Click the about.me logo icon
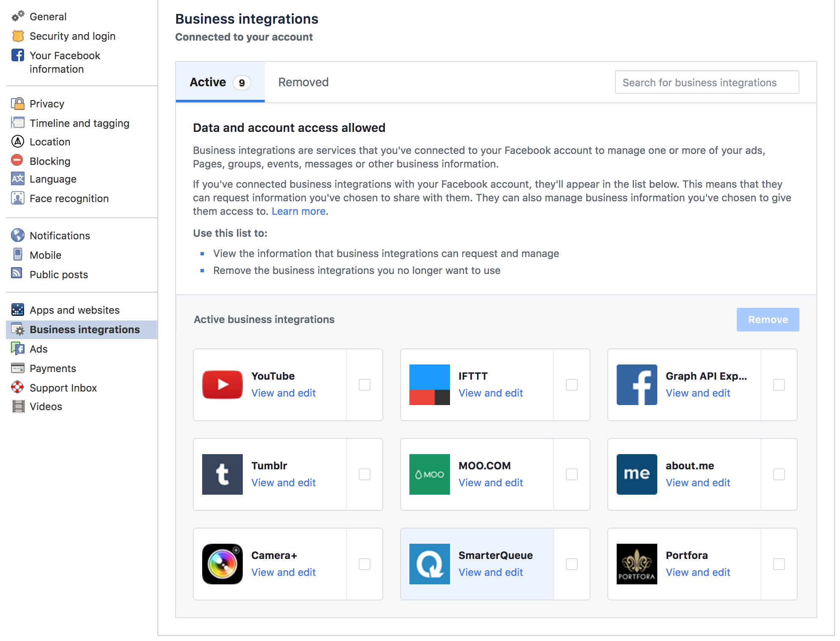Viewport: 840px width, 641px height. pyautogui.click(x=637, y=474)
